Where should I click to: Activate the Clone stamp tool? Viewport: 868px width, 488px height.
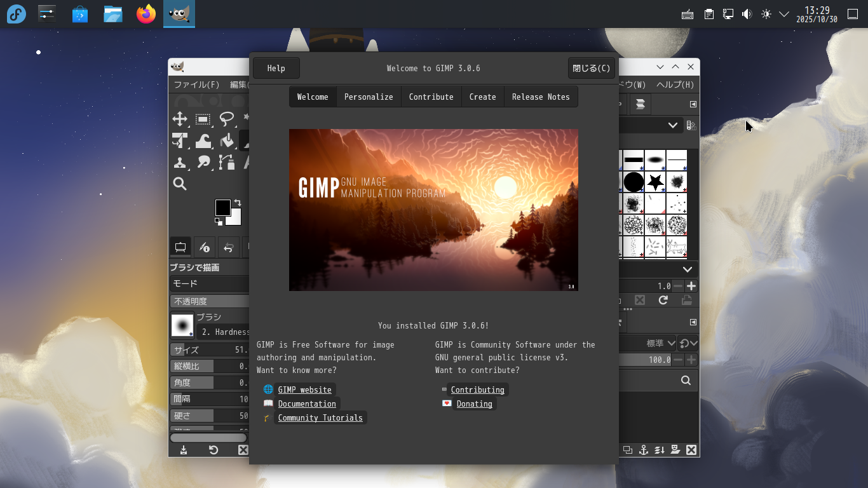pyautogui.click(x=180, y=162)
